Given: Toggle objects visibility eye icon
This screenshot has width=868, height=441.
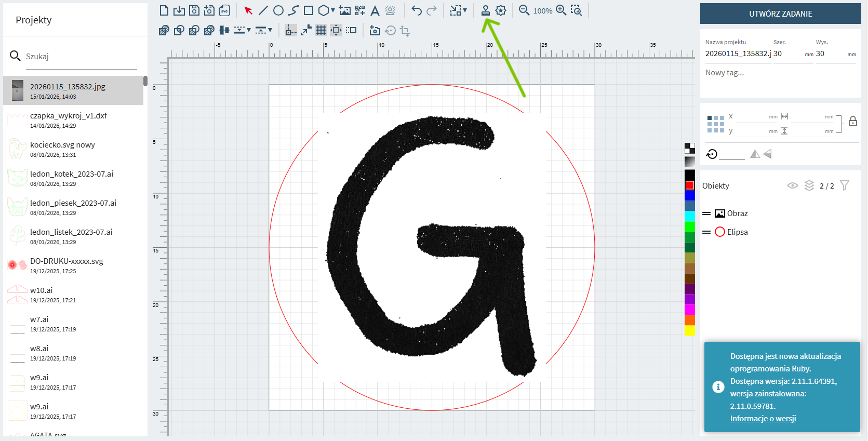Looking at the screenshot, I should (x=792, y=185).
